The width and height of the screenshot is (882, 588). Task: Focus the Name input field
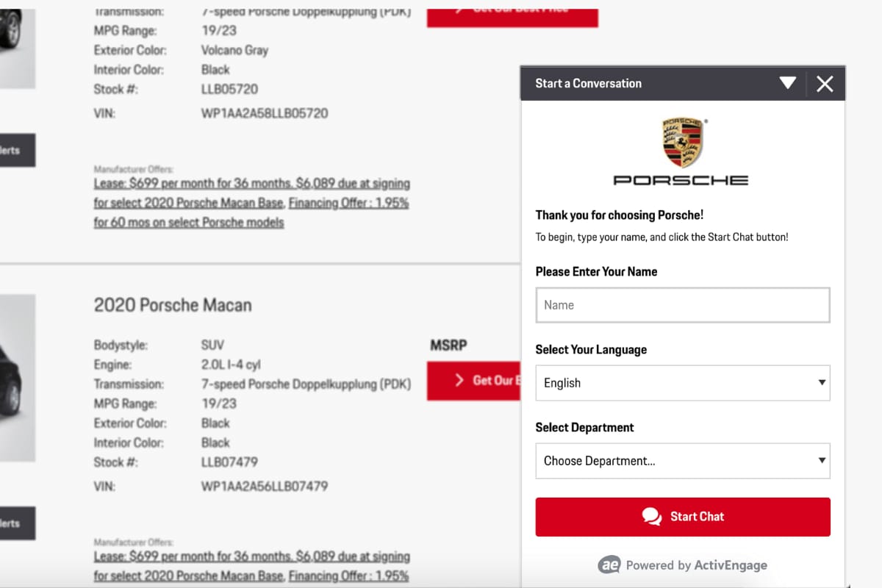pos(683,305)
